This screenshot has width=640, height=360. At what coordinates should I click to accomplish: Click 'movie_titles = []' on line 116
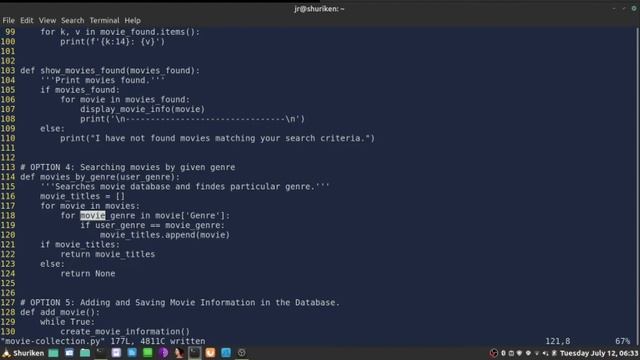(x=82, y=196)
